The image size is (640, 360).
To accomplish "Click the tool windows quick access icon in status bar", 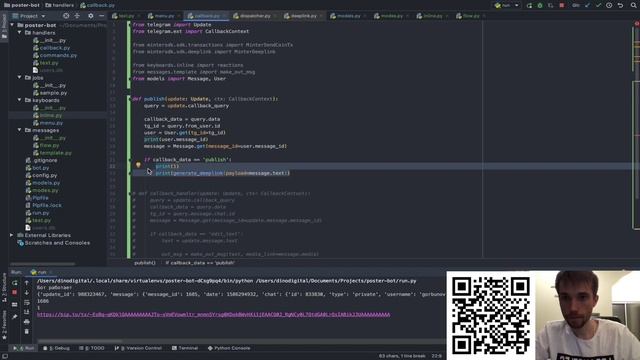I will pyautogui.click(x=5, y=356).
